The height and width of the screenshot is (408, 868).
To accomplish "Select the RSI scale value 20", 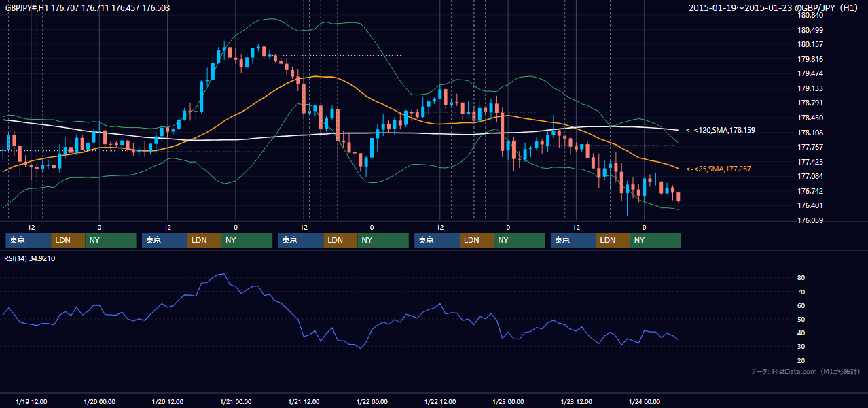I will 801,360.
